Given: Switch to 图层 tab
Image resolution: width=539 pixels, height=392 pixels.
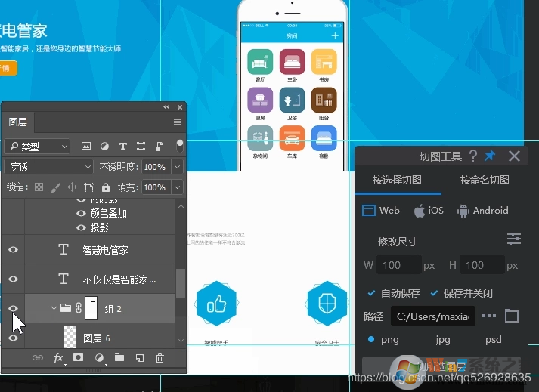Looking at the screenshot, I should click(18, 122).
